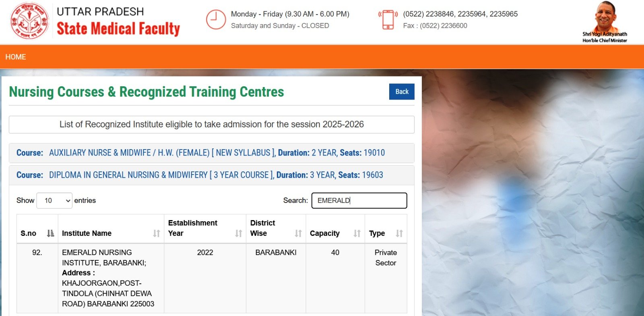Viewport: 644px width, 316px height.
Task: Click sort arrows in Capacity column
Action: point(357,233)
